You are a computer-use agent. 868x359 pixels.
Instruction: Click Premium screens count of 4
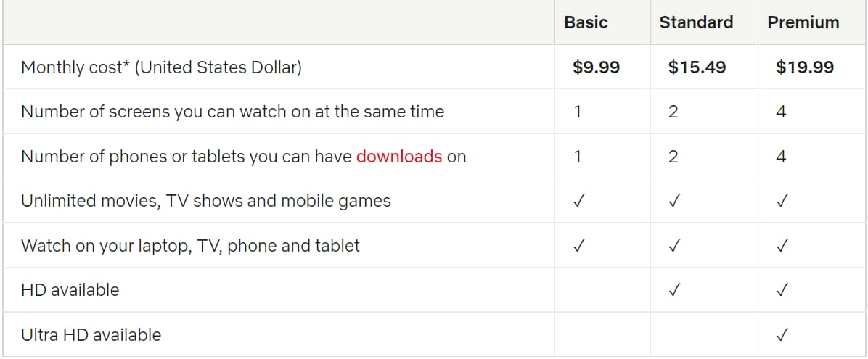click(781, 112)
